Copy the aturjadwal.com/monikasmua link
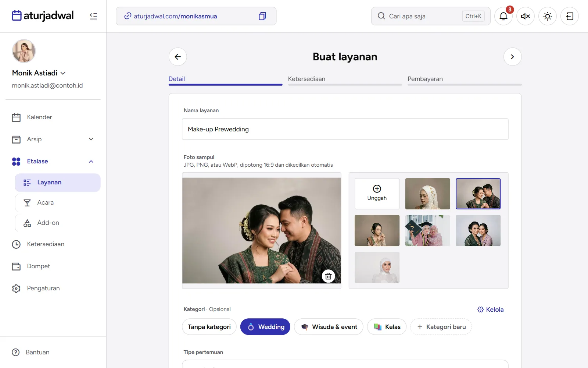This screenshot has height=368, width=588. [x=262, y=16]
